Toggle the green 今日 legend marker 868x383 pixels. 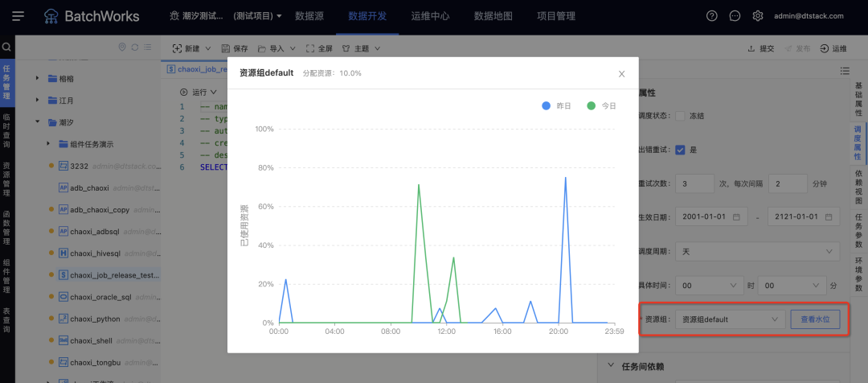[x=592, y=106]
